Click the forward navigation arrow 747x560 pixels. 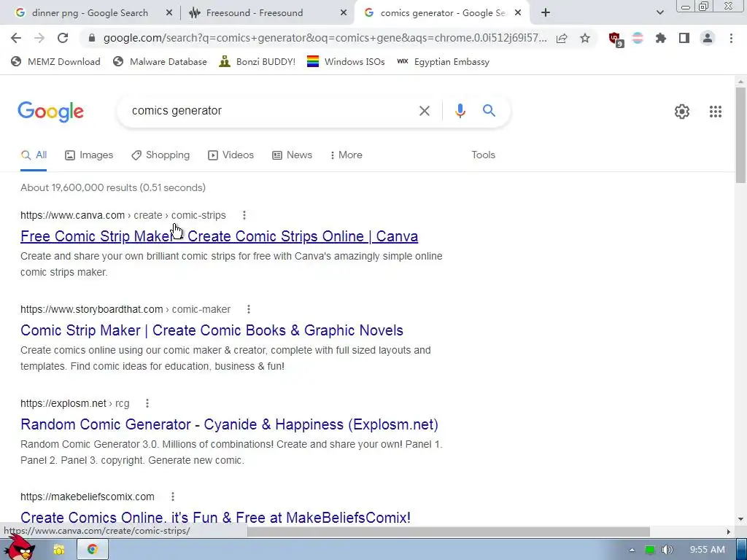pyautogui.click(x=39, y=38)
